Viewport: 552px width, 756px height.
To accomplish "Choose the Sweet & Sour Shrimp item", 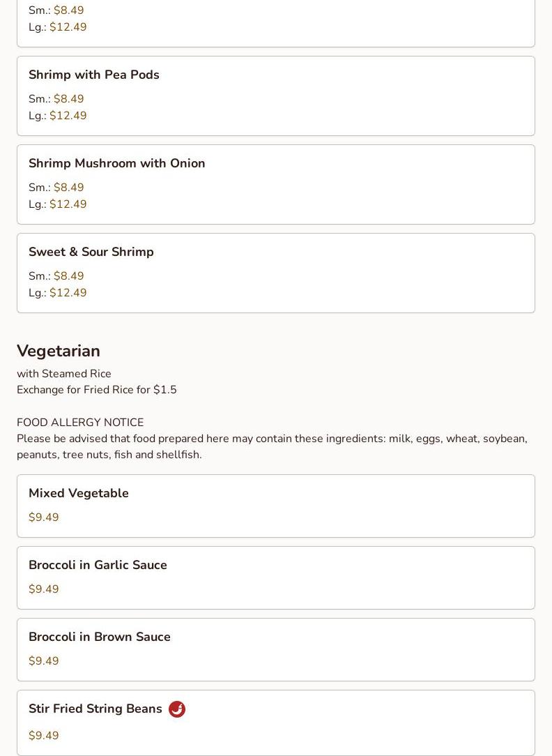I will click(91, 252).
